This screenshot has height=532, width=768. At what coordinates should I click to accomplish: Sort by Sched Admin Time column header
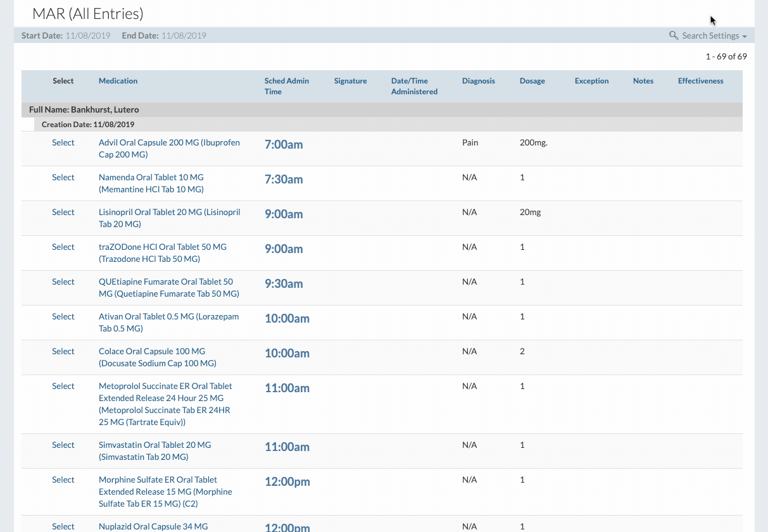[x=286, y=86]
